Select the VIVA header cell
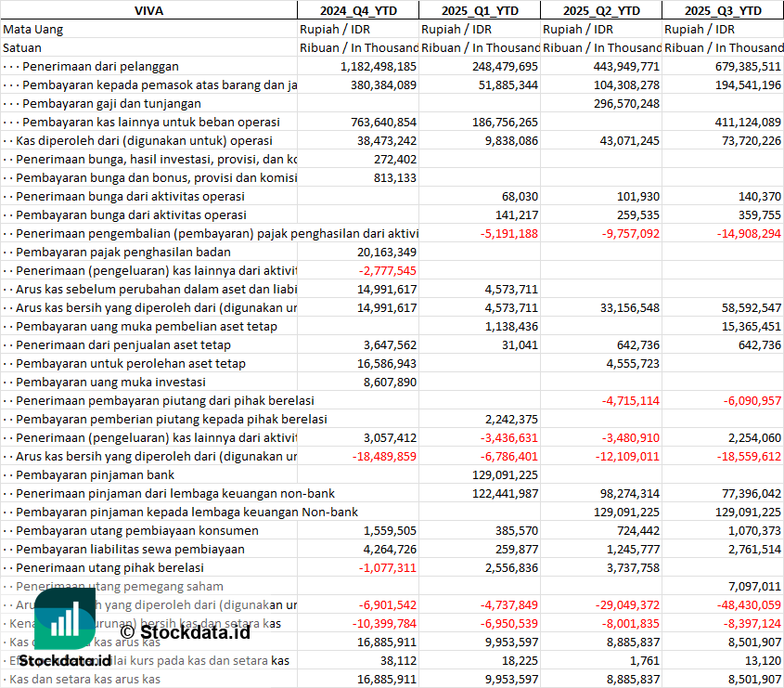Image resolution: width=784 pixels, height=688 pixels. pos(148,10)
